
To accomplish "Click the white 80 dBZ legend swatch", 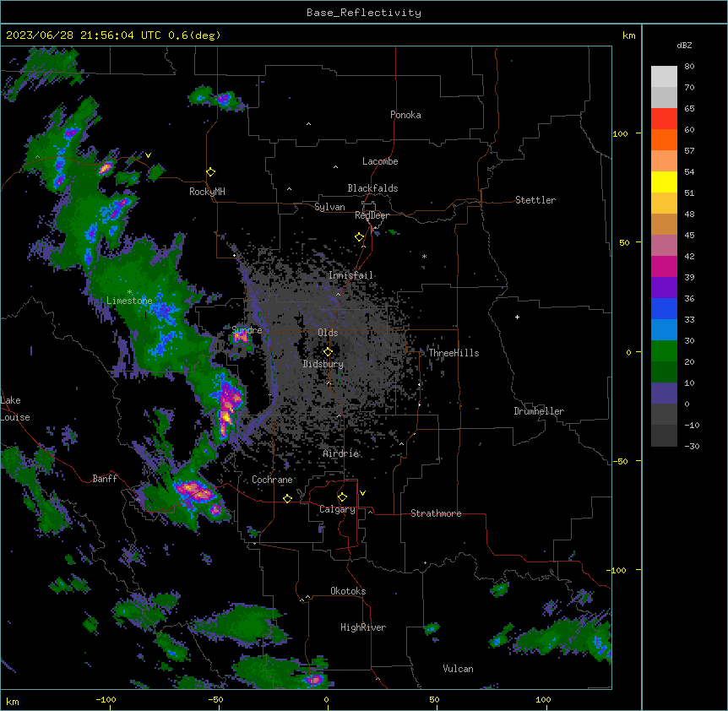I will (x=664, y=77).
